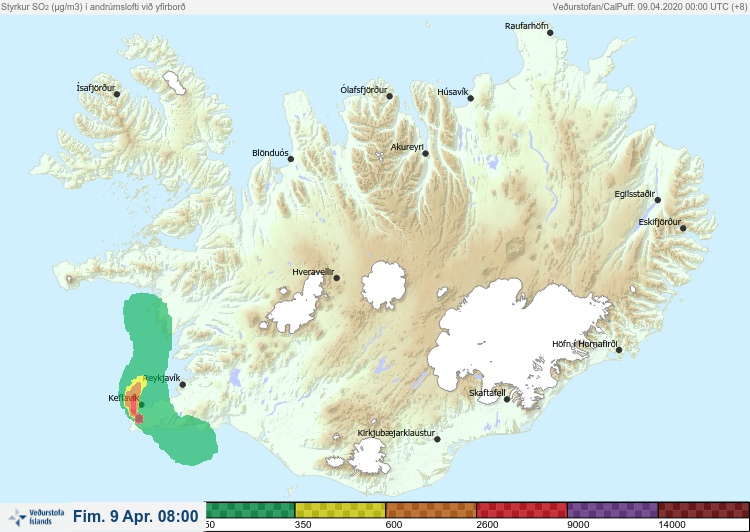Click the Reykjavík city marker

[x=182, y=385]
